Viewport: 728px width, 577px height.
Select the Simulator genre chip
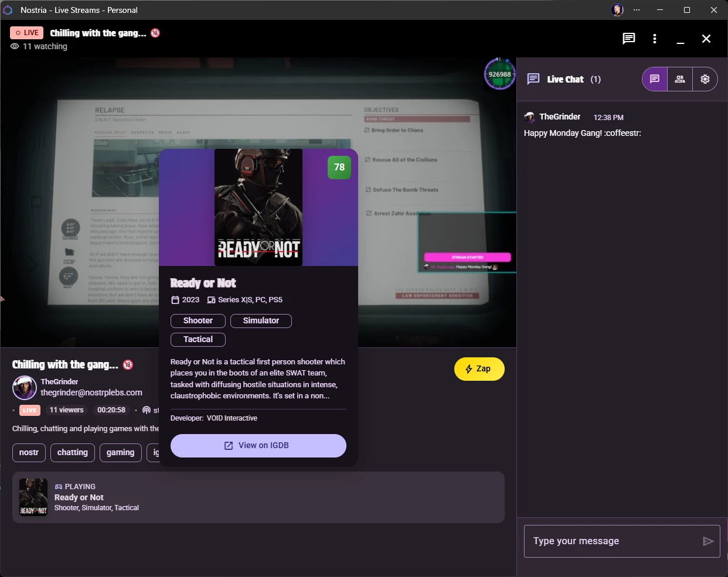[x=261, y=320]
